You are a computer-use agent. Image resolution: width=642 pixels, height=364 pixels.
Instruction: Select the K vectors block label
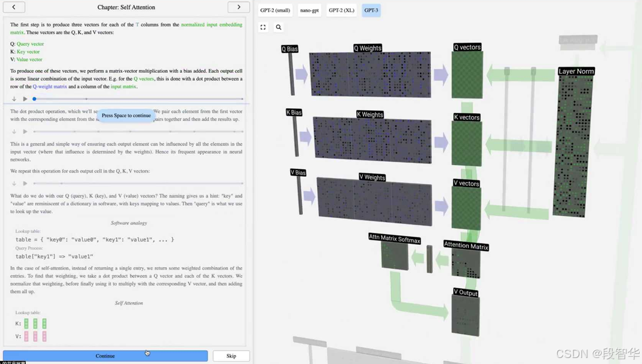467,117
